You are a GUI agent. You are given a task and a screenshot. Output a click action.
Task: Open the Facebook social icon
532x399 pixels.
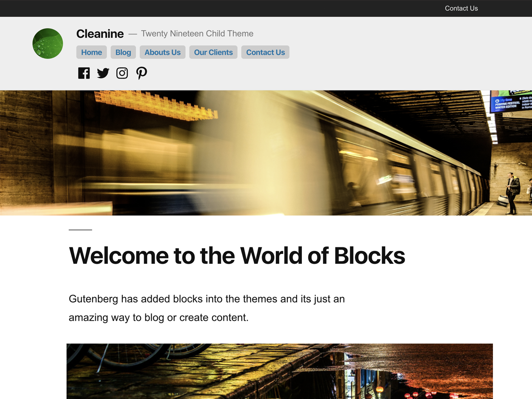84,73
